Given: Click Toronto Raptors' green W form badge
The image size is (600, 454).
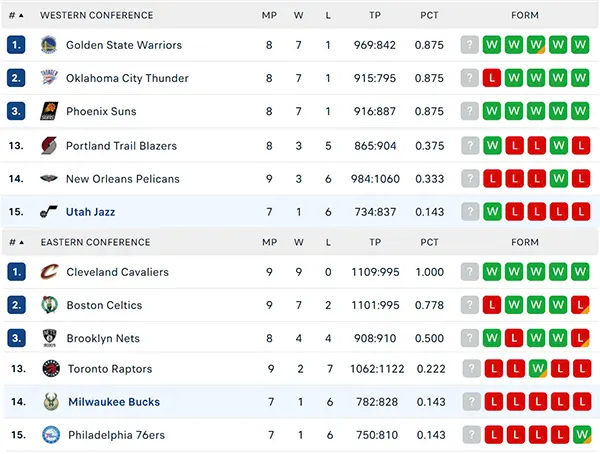Looking at the screenshot, I should [538, 369].
